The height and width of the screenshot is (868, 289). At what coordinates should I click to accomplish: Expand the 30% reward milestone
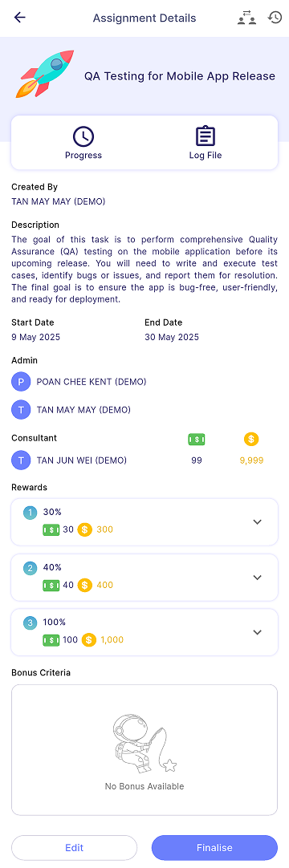(x=144, y=521)
